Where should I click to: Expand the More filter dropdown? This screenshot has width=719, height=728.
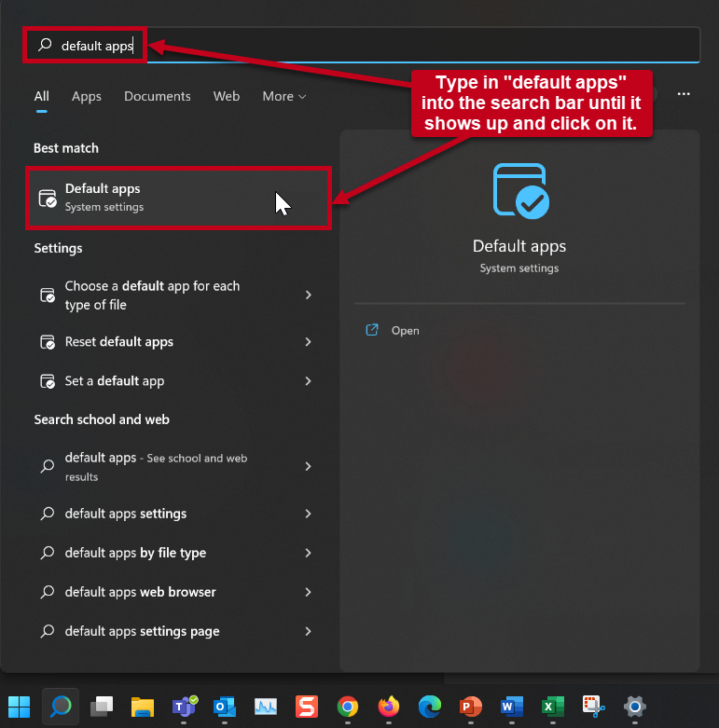click(283, 96)
